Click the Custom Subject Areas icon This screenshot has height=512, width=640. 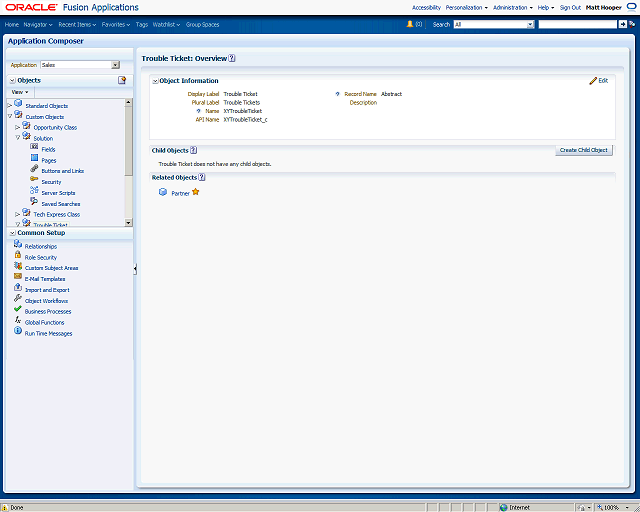(18, 266)
